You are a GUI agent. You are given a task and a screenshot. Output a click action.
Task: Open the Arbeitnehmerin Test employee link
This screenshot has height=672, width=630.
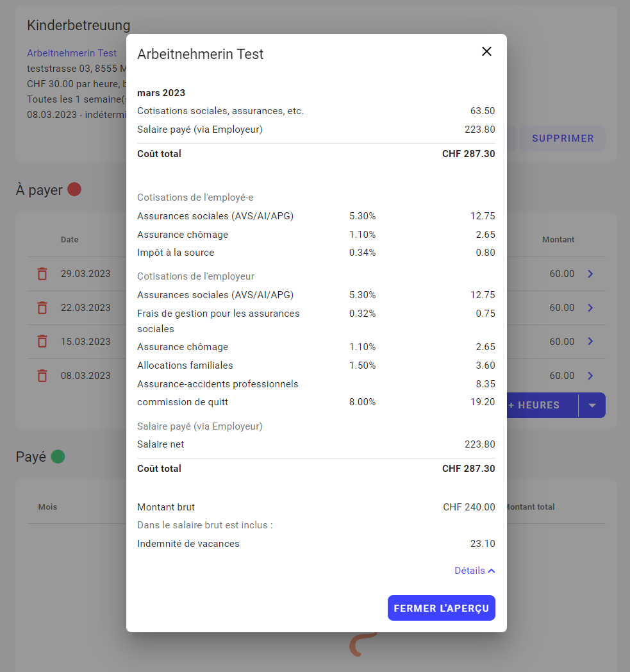pyautogui.click(x=72, y=53)
